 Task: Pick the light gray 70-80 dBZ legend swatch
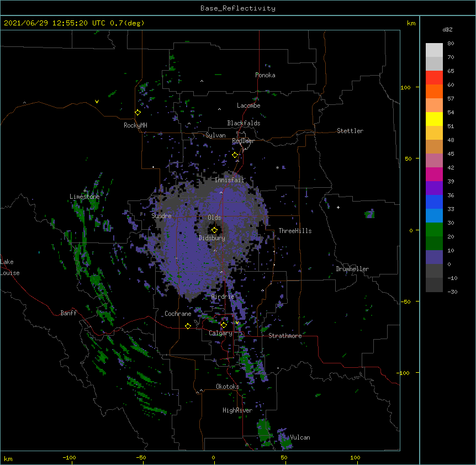click(x=434, y=50)
